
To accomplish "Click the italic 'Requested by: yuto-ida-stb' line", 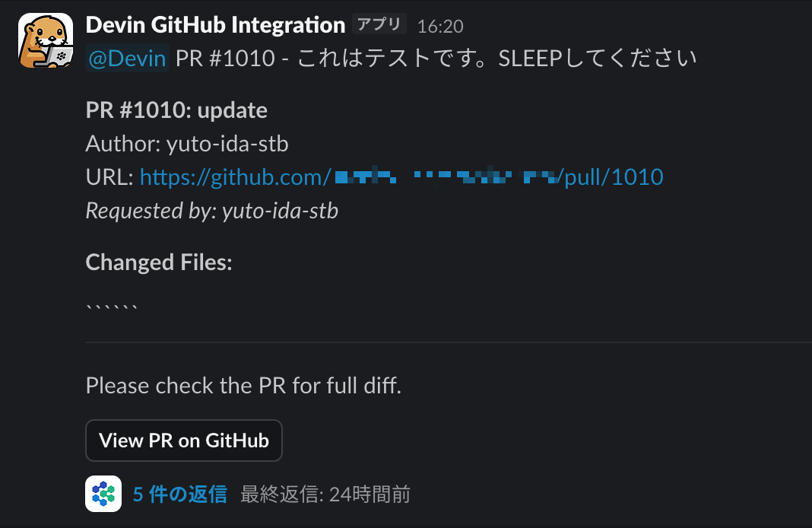I will [x=211, y=211].
